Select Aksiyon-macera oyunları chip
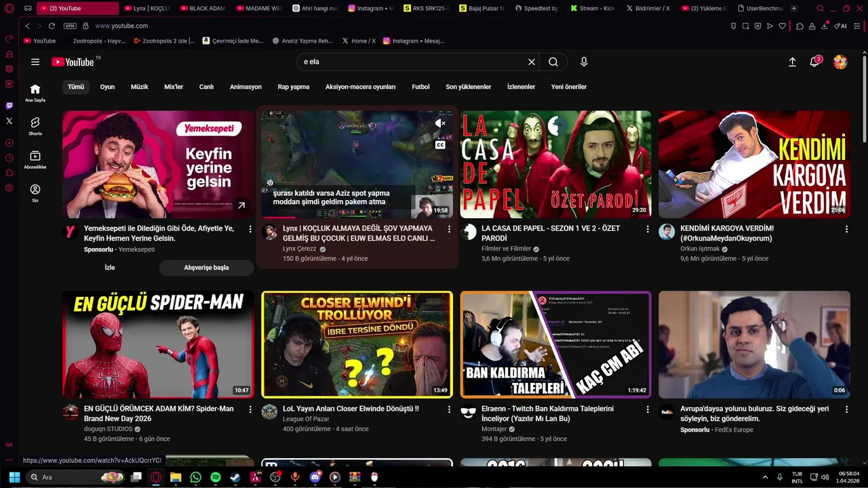The height and width of the screenshot is (488, 868). pyautogui.click(x=360, y=87)
